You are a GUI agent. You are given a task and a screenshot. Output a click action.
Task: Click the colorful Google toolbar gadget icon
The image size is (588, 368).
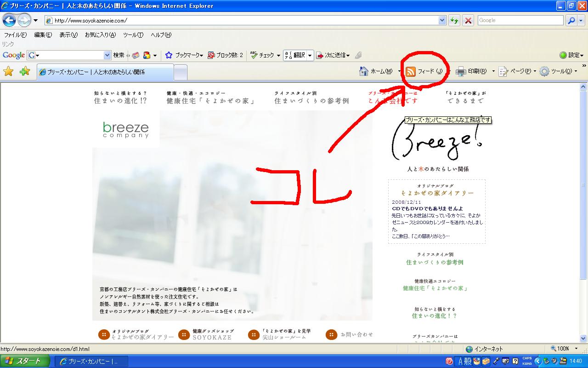147,55
